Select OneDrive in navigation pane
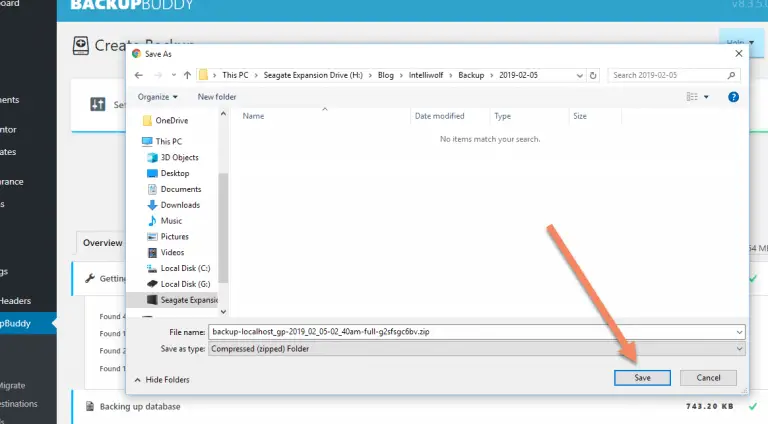The width and height of the screenshot is (768, 424). tap(166, 120)
